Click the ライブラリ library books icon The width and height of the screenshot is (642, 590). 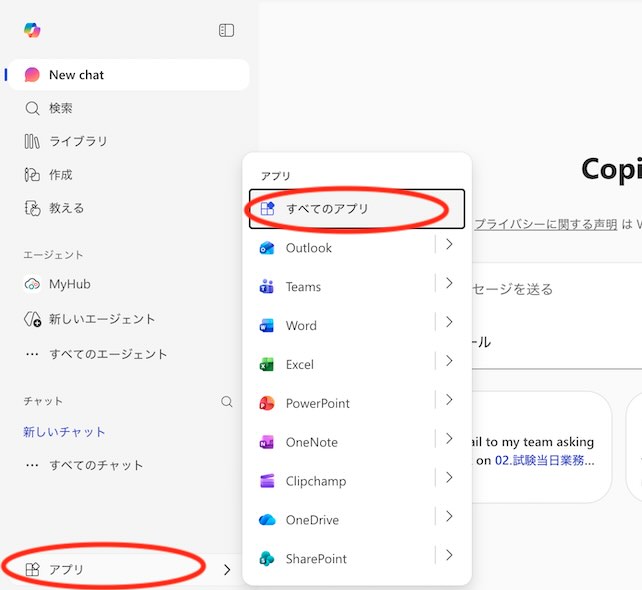[32, 142]
